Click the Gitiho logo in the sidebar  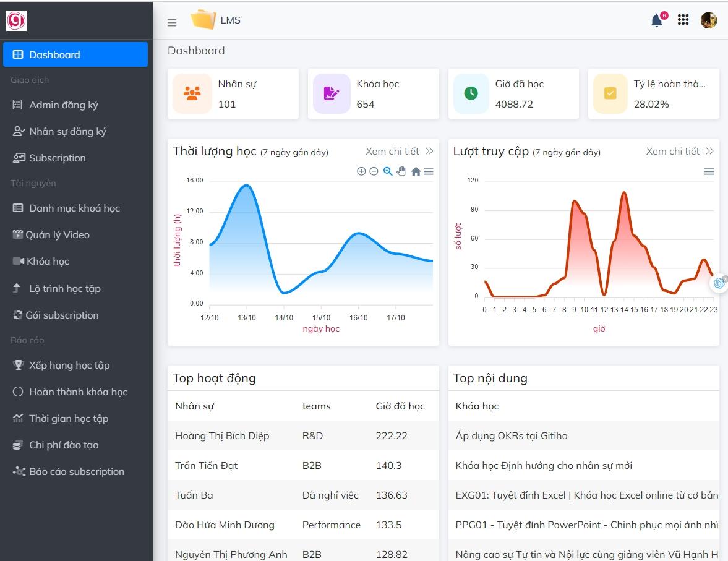(16, 20)
